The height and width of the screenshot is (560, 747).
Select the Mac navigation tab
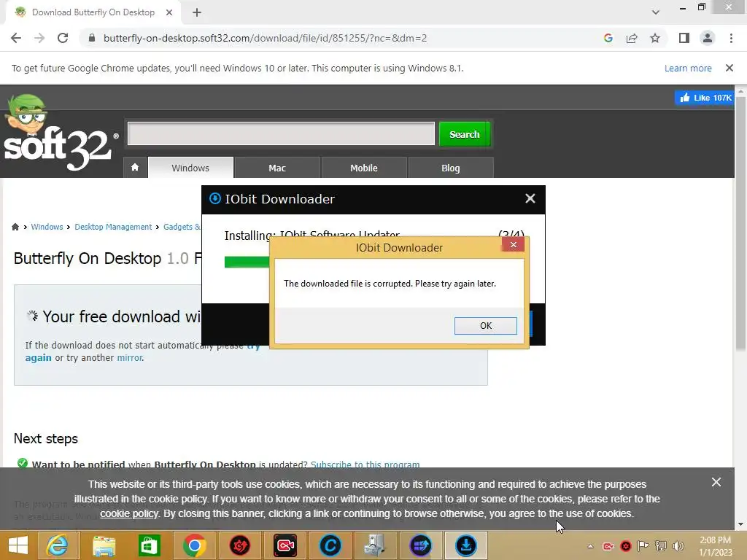tap(277, 168)
